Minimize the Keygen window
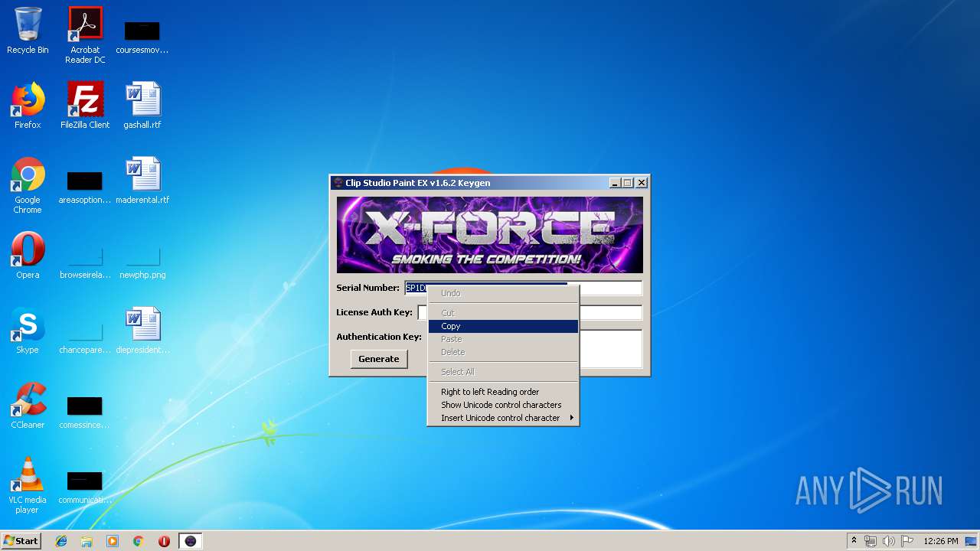Screen dimensions: 980x551 [x=615, y=183]
